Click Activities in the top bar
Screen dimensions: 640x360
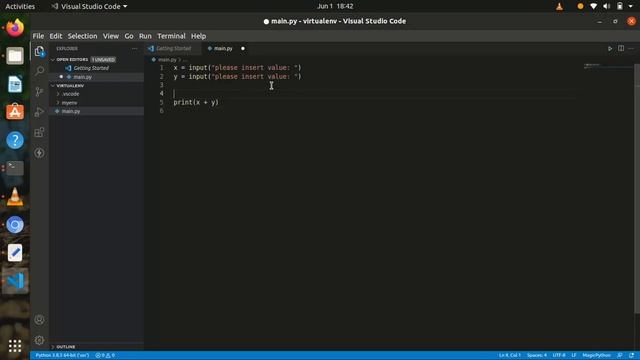click(20, 6)
